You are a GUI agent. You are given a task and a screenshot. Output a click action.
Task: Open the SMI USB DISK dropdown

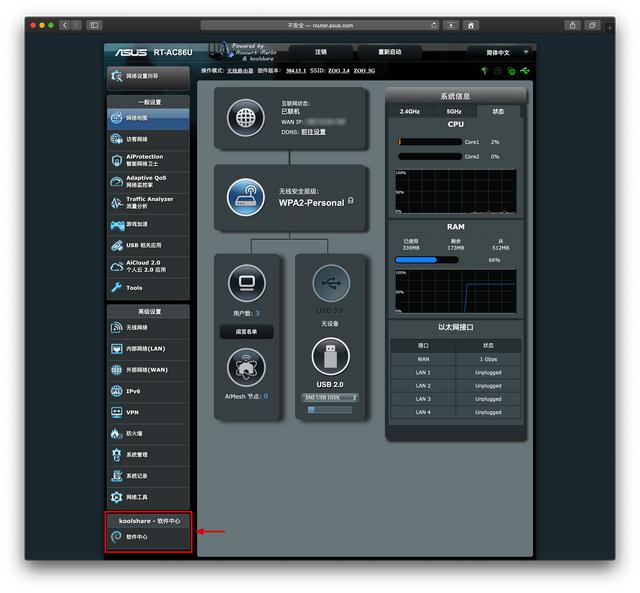(x=330, y=398)
